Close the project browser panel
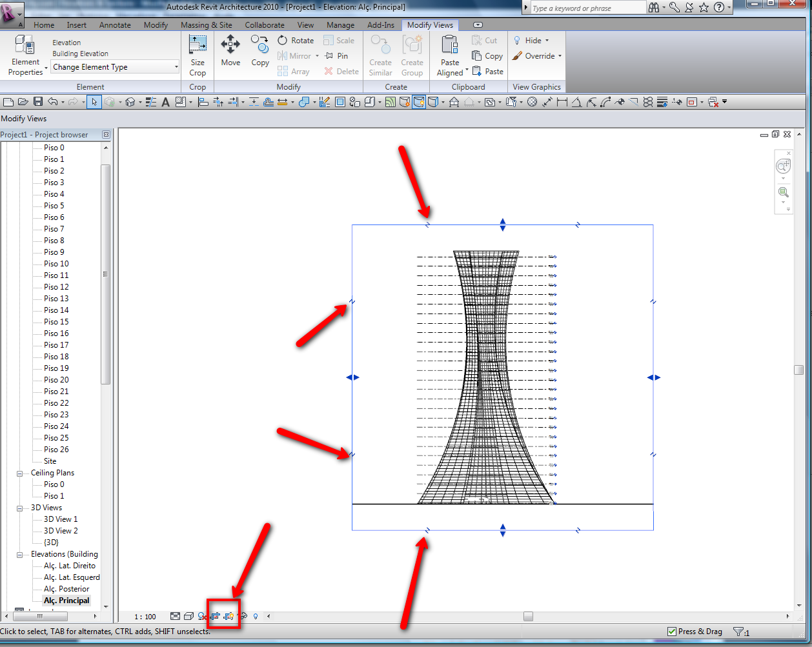The height and width of the screenshot is (647, 812). click(106, 135)
